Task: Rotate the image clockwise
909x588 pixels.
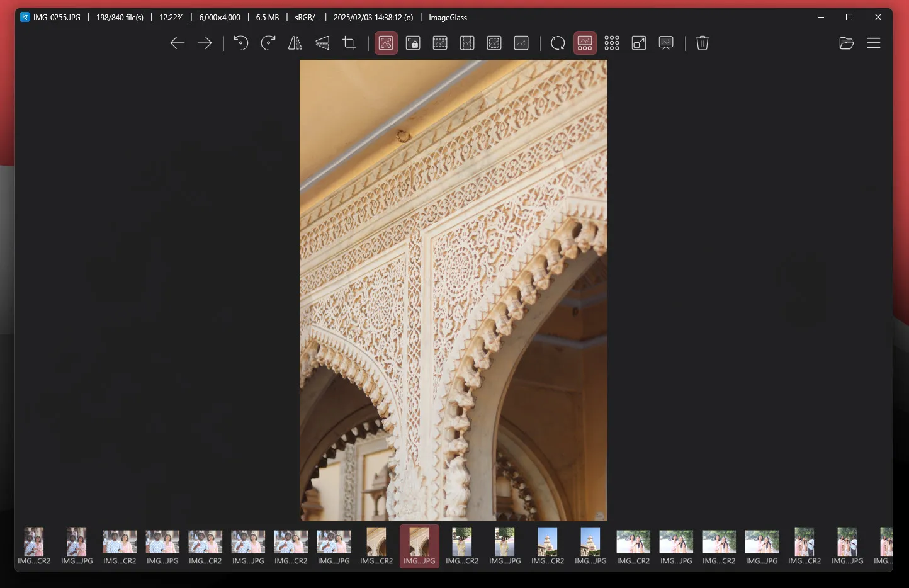Action: pyautogui.click(x=268, y=43)
